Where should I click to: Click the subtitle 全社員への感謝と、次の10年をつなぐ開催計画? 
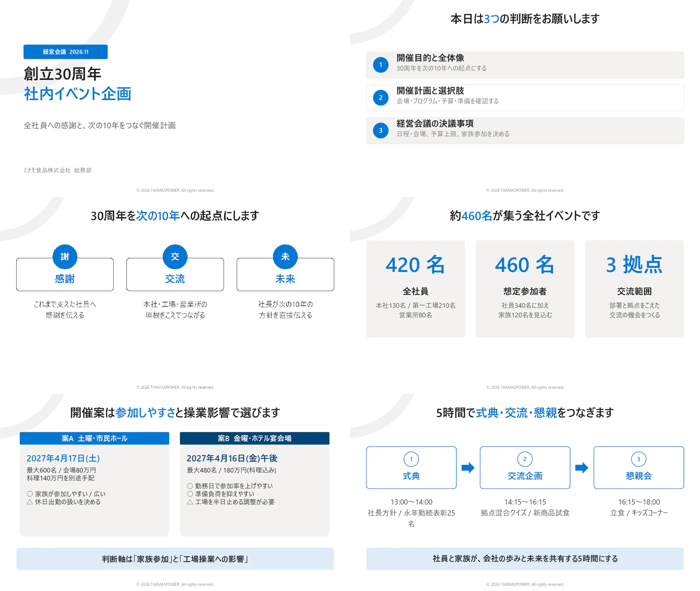[100, 126]
